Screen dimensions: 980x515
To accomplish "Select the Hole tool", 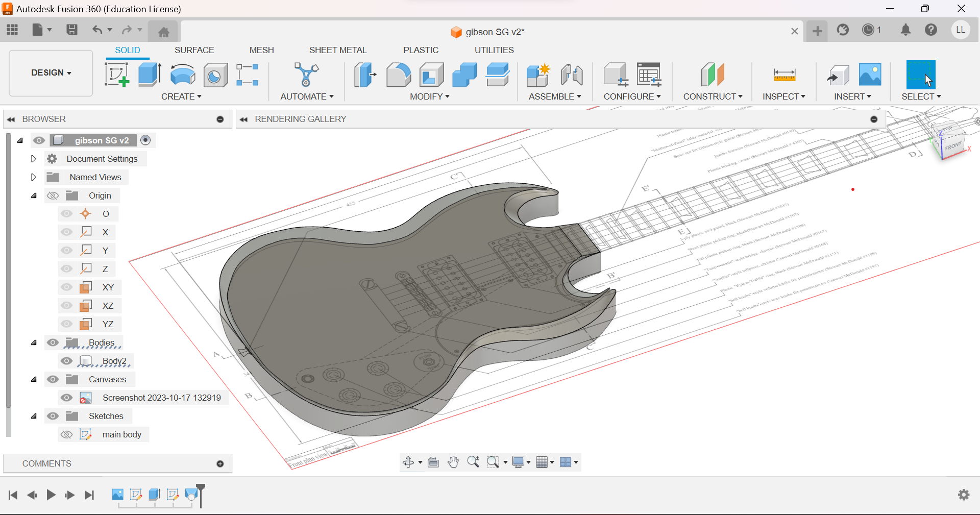I will (215, 76).
